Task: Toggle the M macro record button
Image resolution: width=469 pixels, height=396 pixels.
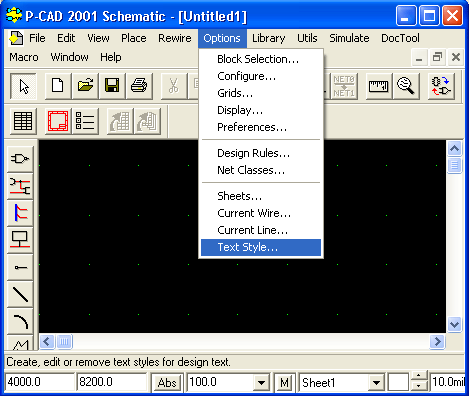Action: coord(284,382)
